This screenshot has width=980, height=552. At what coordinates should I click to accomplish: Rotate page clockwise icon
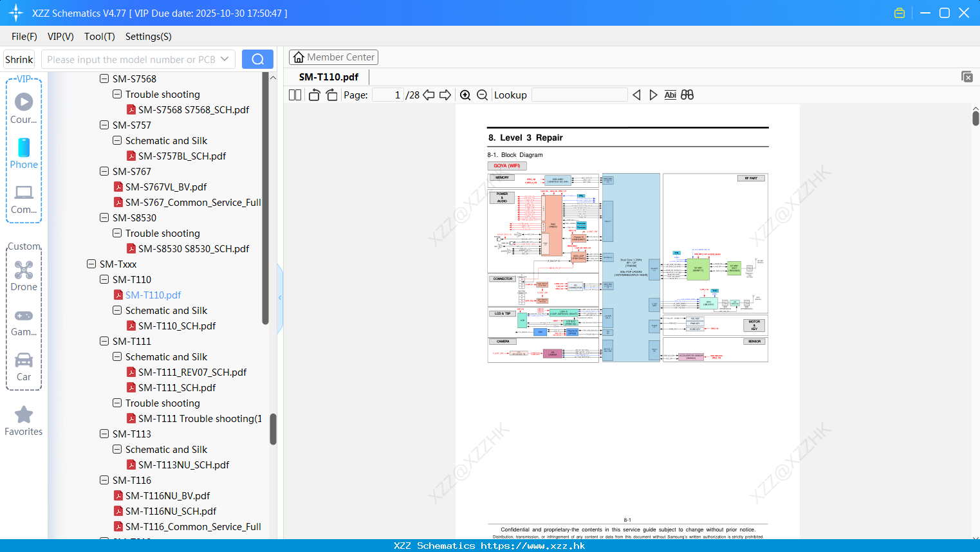coord(331,95)
